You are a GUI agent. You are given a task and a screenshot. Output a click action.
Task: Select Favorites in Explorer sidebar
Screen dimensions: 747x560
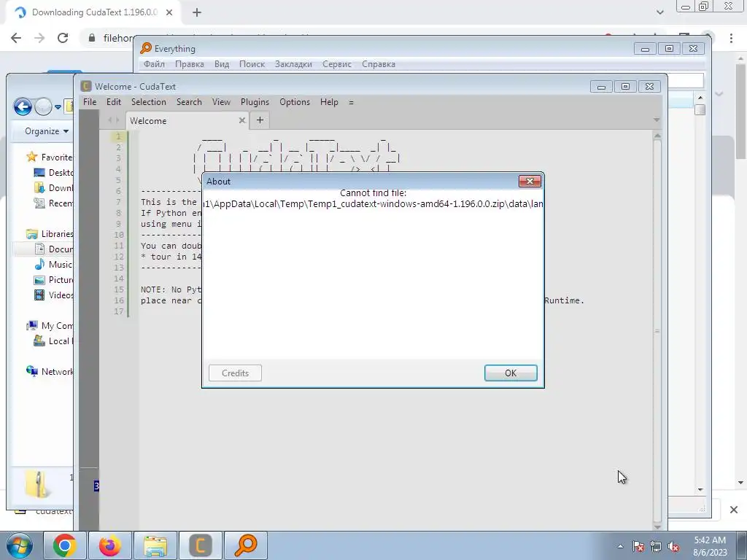click(x=50, y=157)
